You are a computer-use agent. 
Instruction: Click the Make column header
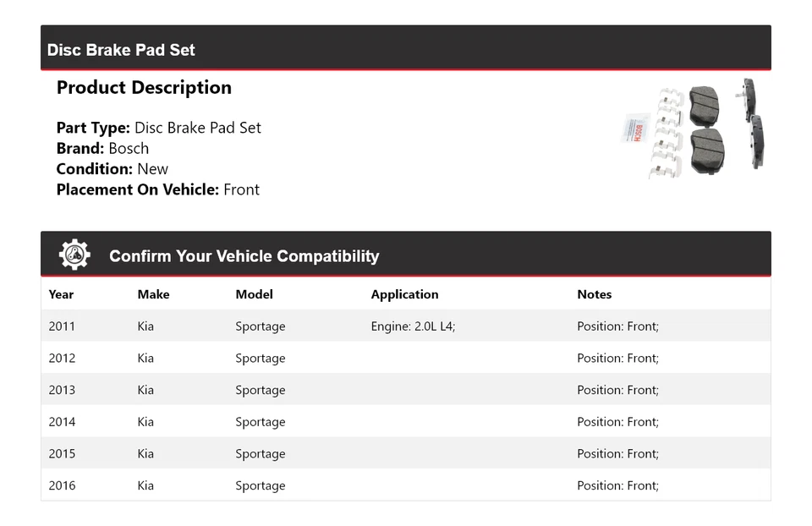pyautogui.click(x=153, y=294)
